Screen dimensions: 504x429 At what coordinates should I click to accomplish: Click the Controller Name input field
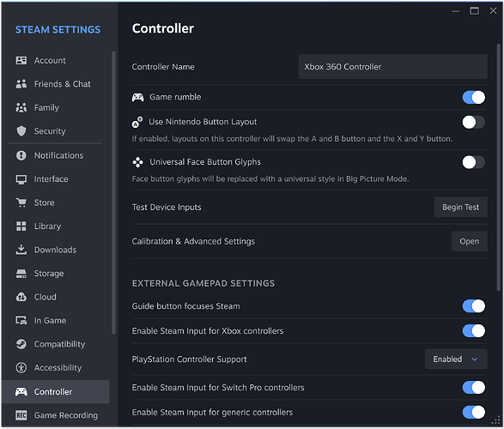(x=392, y=67)
